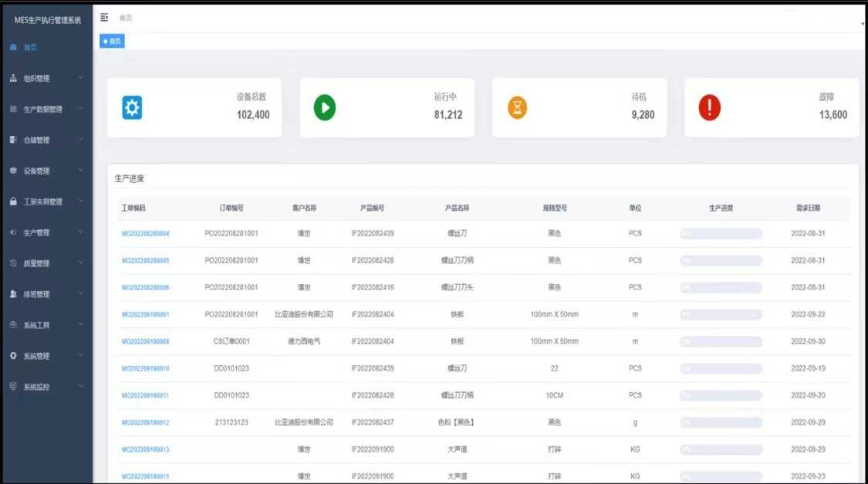Click the 系统管理 gear icon in sidebar
868x484 pixels.
[x=13, y=356]
